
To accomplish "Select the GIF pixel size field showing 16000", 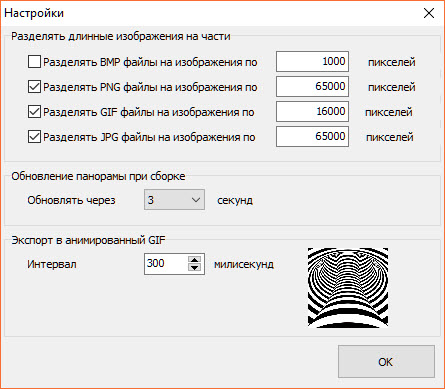I will 312,111.
